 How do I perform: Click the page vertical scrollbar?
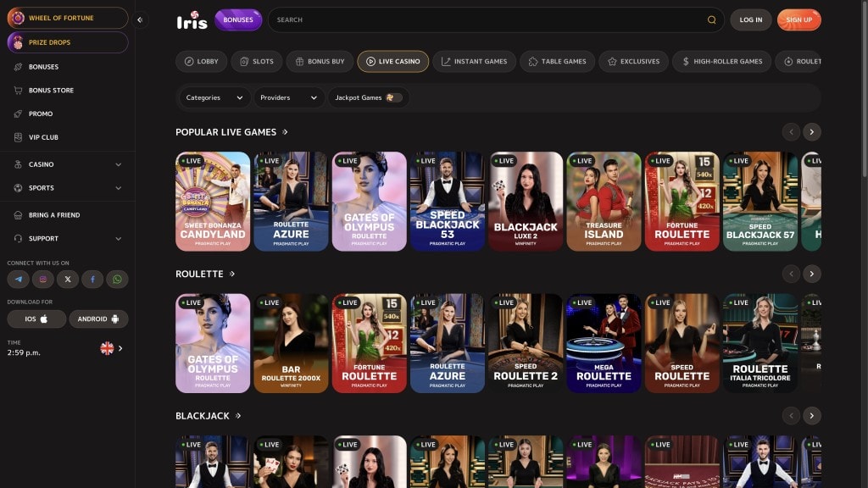(x=864, y=88)
